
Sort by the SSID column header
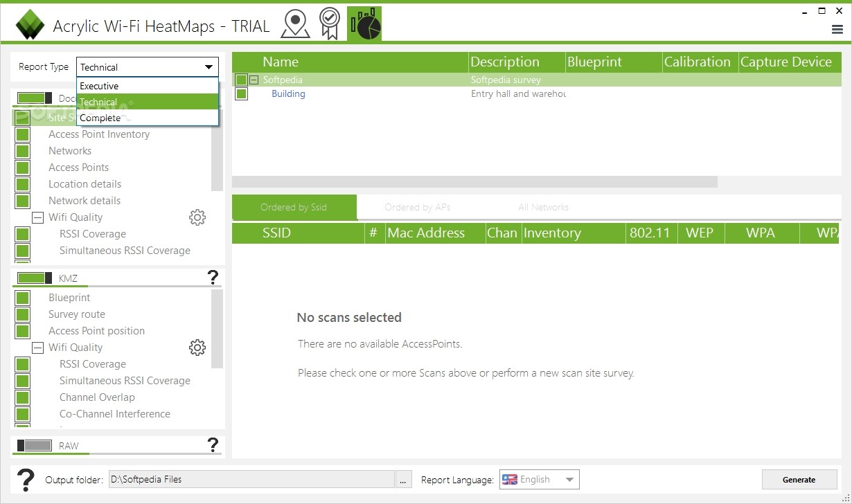pyautogui.click(x=299, y=233)
